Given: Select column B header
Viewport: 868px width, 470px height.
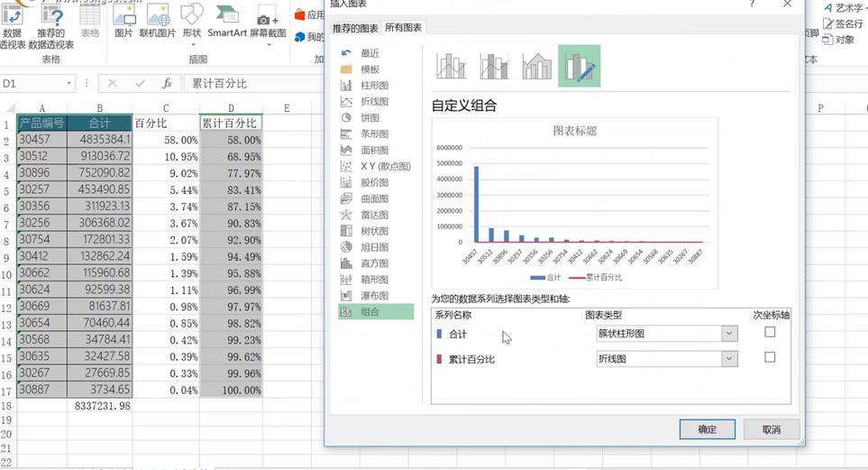Looking at the screenshot, I should point(100,108).
